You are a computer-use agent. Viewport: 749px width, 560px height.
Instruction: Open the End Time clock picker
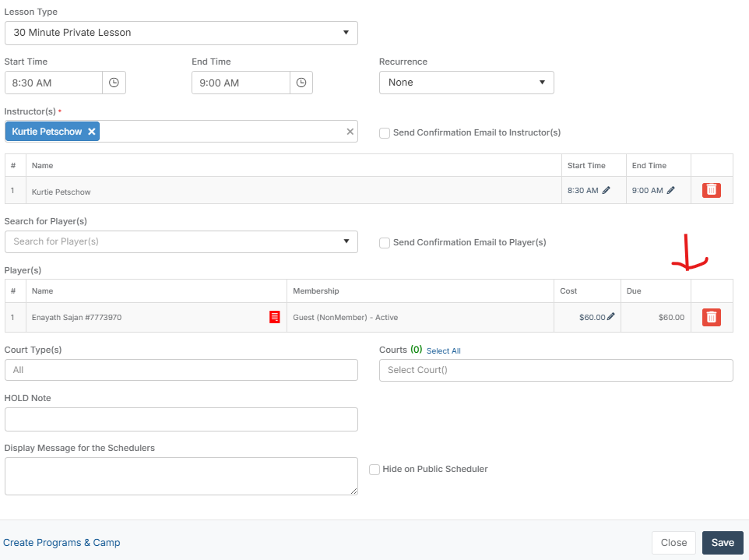pyautogui.click(x=301, y=83)
